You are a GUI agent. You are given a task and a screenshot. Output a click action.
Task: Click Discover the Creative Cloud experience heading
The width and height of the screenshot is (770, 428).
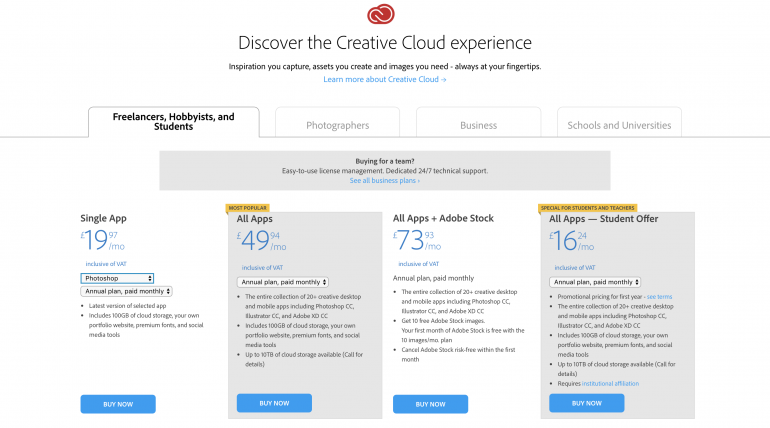[385, 43]
